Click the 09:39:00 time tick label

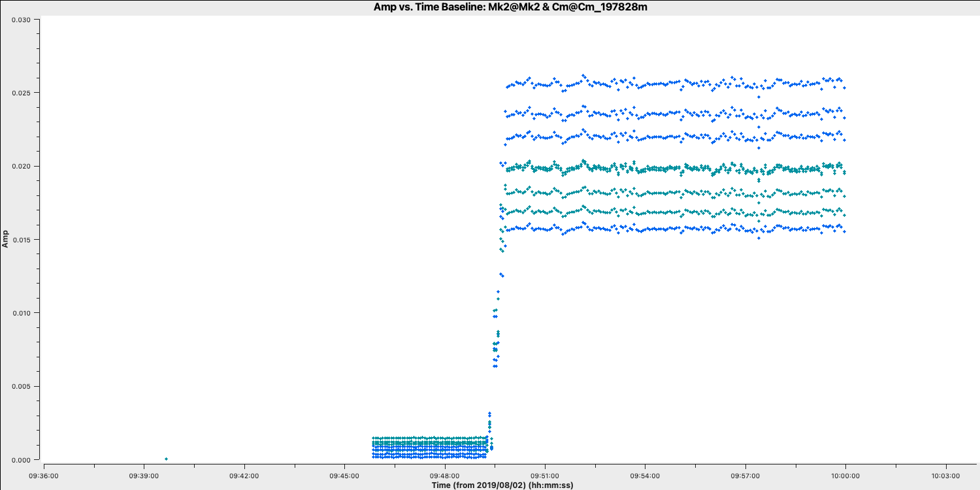point(144,476)
